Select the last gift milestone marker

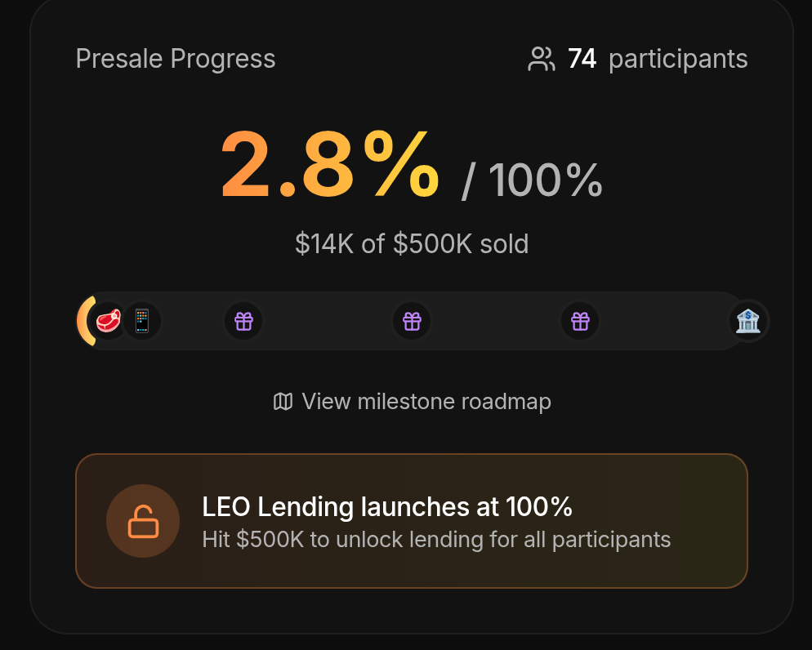point(580,321)
